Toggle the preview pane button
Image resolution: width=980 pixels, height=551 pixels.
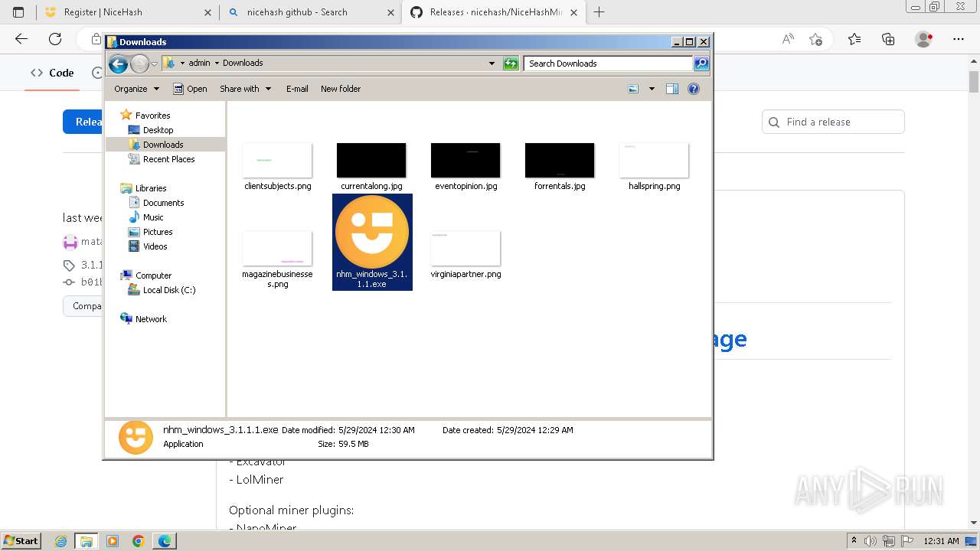click(x=672, y=89)
